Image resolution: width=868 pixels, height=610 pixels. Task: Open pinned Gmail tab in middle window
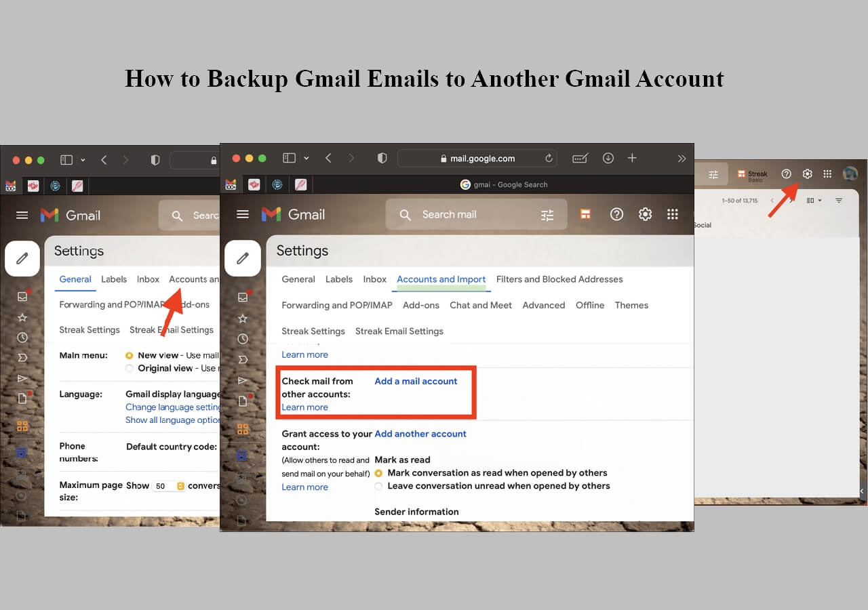coord(231,184)
